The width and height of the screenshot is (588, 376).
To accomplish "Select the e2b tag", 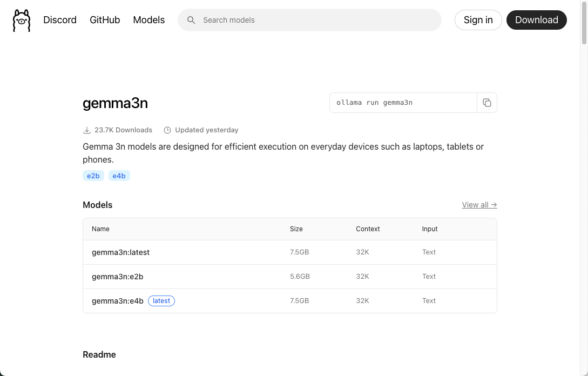I will point(93,176).
